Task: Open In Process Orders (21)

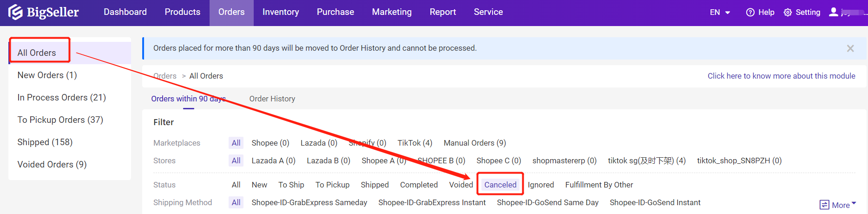Action: 70,97
